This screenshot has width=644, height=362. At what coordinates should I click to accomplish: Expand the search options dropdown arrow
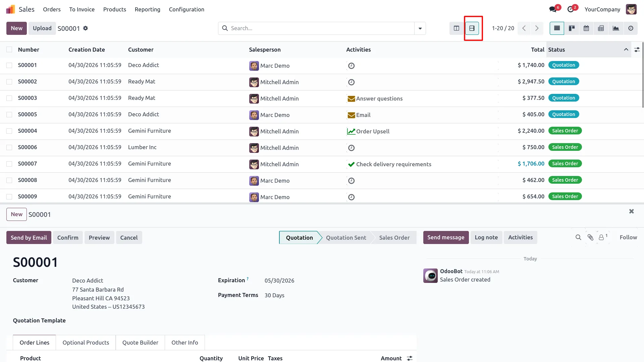coord(420,28)
